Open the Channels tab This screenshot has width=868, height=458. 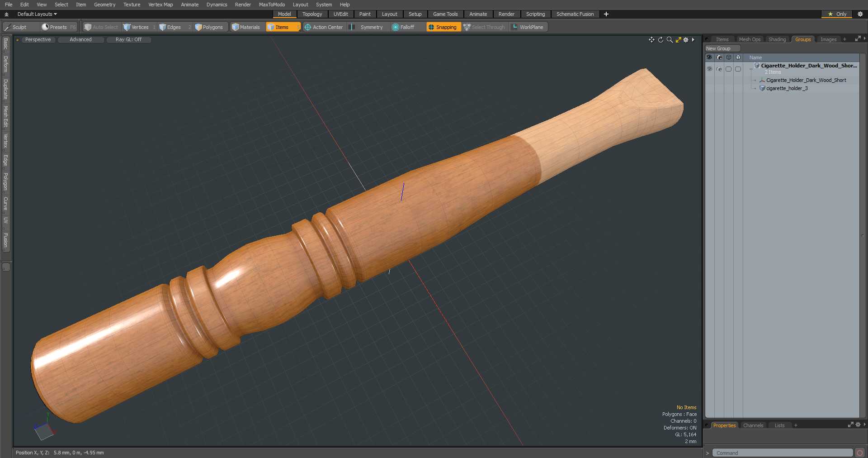tap(753, 425)
